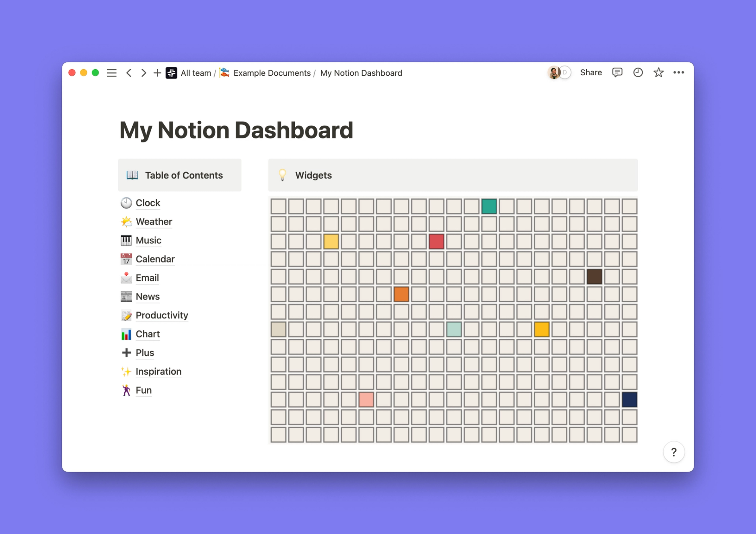
Task: Click the All team workspace icon
Action: click(171, 73)
